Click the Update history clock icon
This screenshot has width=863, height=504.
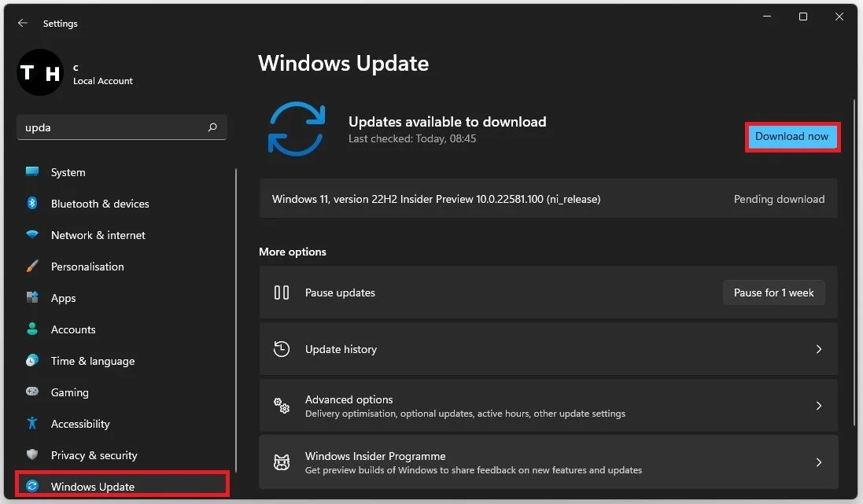tap(282, 349)
